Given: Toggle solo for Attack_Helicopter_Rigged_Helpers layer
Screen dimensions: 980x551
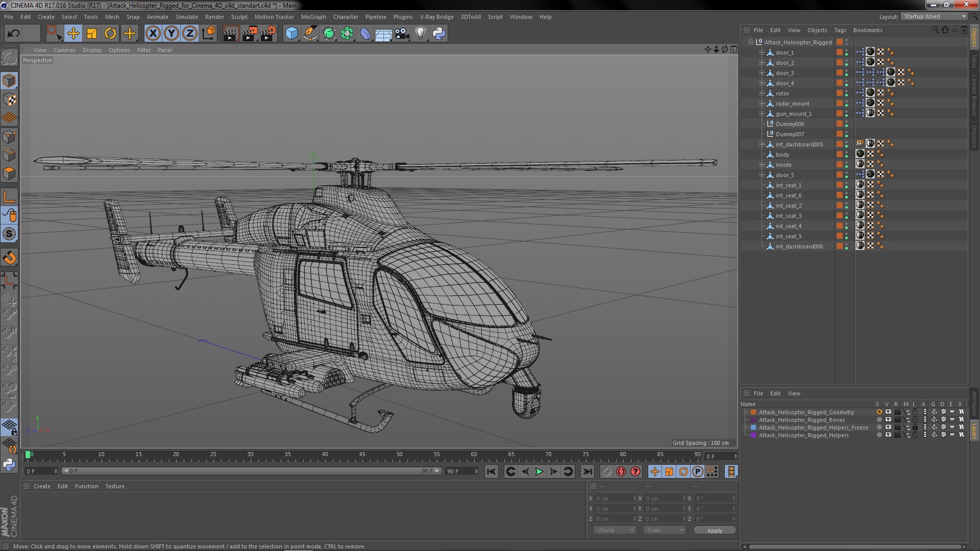Looking at the screenshot, I should [879, 435].
